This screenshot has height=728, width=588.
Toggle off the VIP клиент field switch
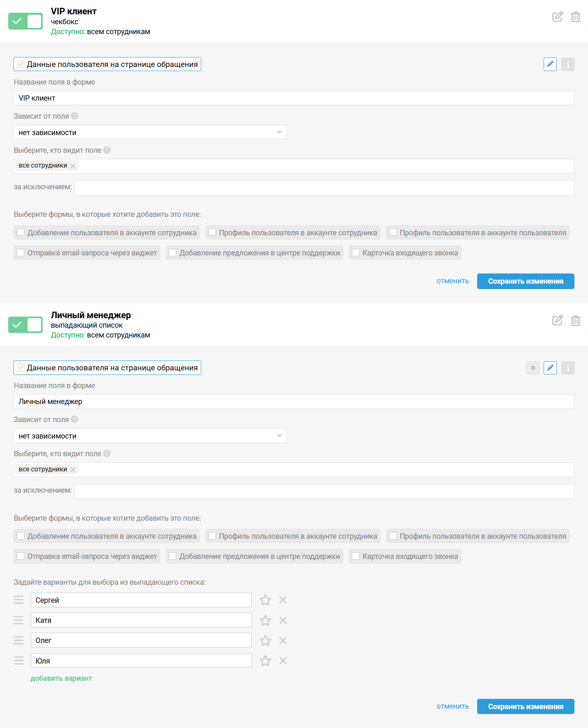25,21
